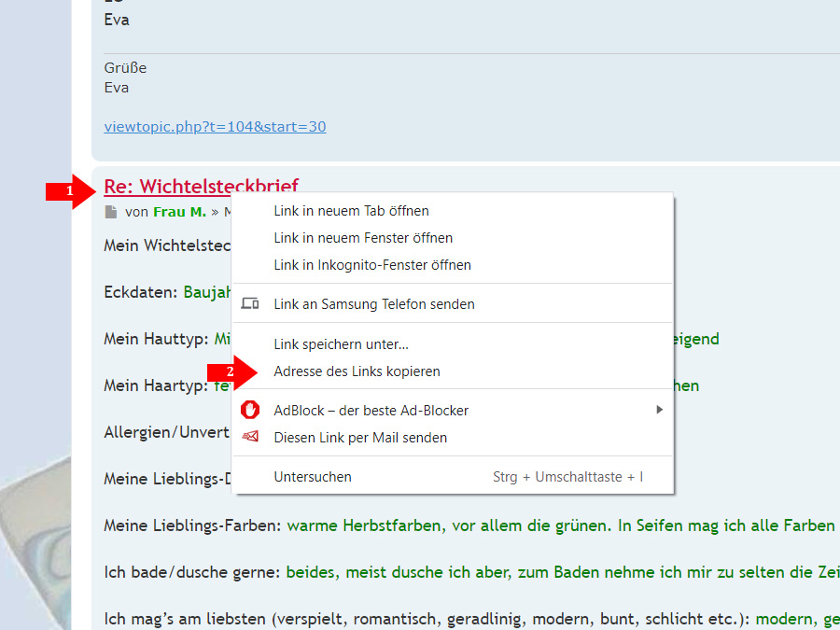This screenshot has height=630, width=840.
Task: Click the red AdBlock stop-hand icon
Action: pyautogui.click(x=250, y=410)
